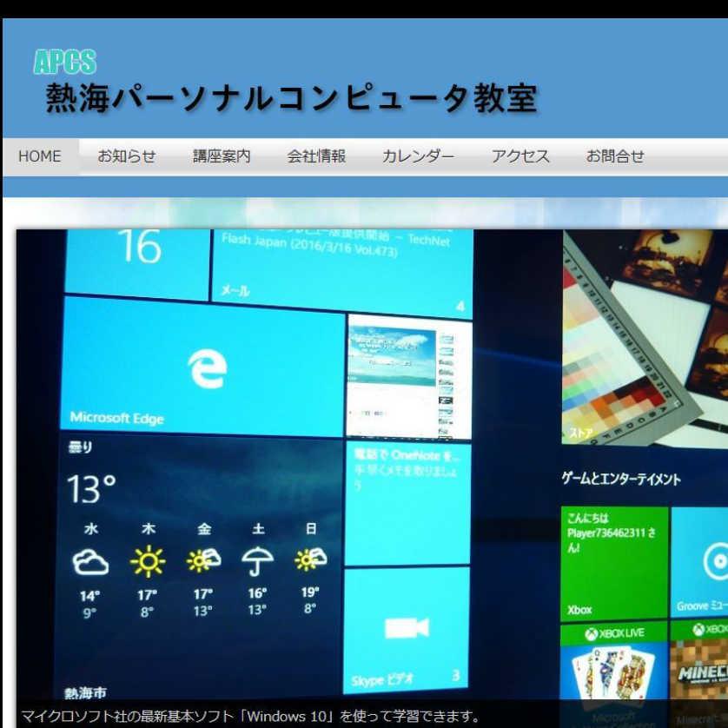Click the playing cards image on the XBOX LIVE tile
The image size is (728, 728).
612,672
